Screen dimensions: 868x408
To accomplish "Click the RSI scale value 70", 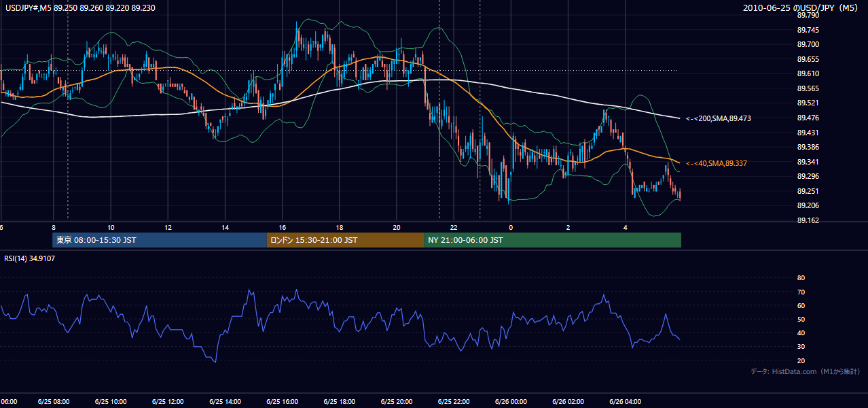I will 801,292.
